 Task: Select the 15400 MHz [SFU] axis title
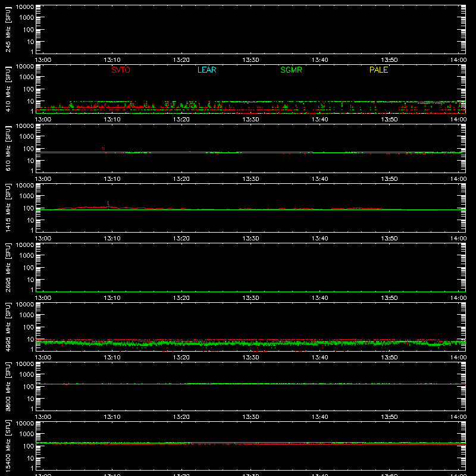(8, 446)
